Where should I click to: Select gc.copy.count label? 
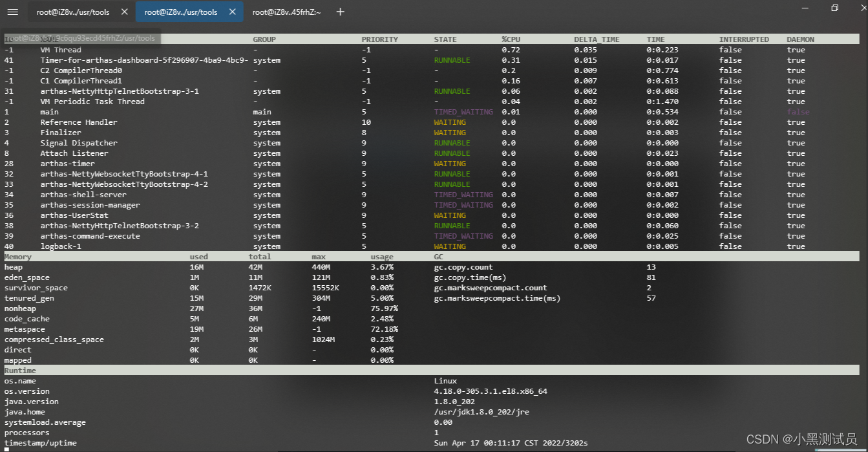(463, 267)
